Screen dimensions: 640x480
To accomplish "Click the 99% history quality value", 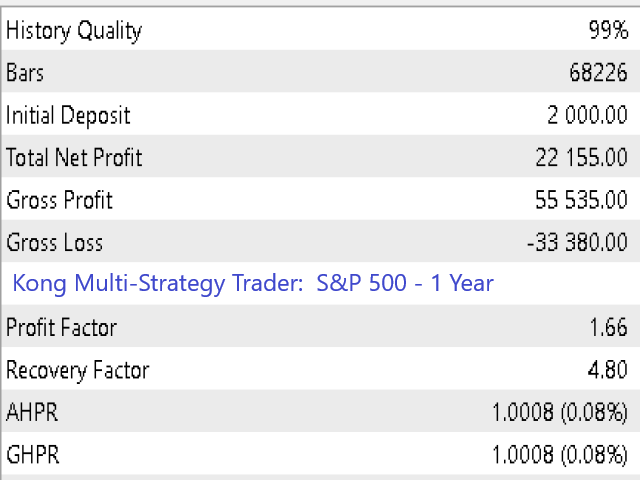I will click(x=608, y=30).
